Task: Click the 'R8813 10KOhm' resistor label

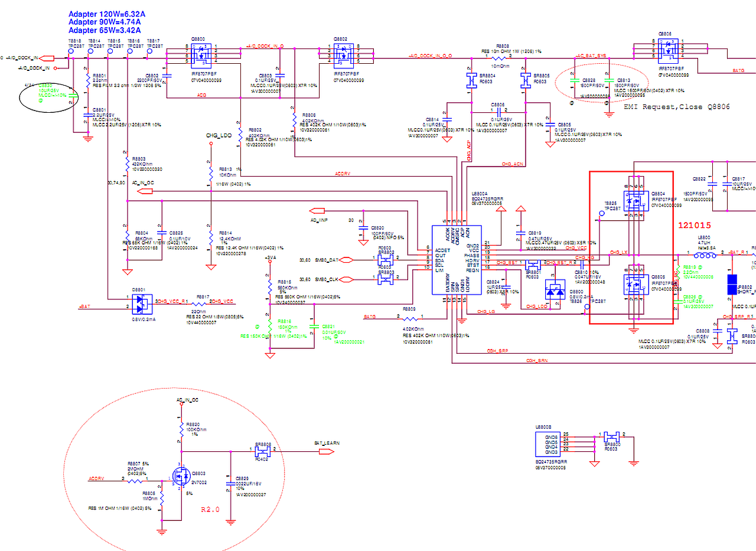Action: pos(227,172)
